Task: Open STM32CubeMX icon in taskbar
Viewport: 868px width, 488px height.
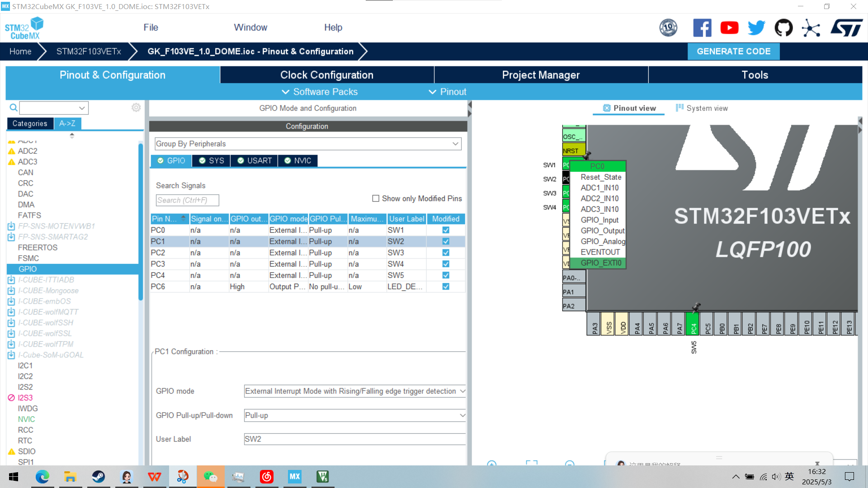Action: pos(295,477)
